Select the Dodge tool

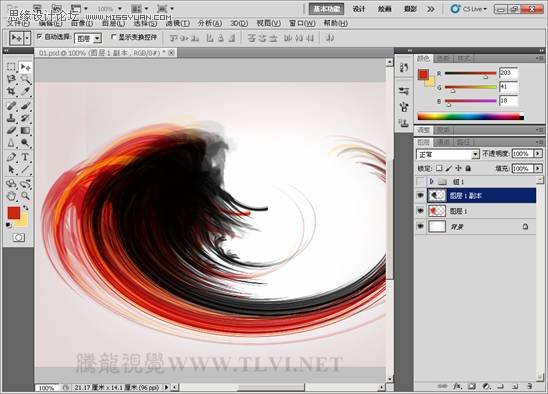pyautogui.click(x=25, y=143)
